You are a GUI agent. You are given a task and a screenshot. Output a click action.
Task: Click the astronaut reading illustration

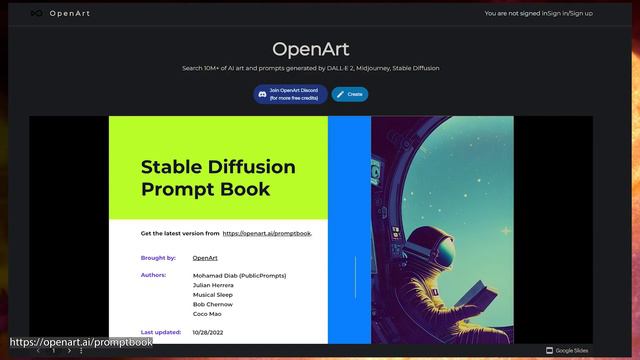coord(442,230)
